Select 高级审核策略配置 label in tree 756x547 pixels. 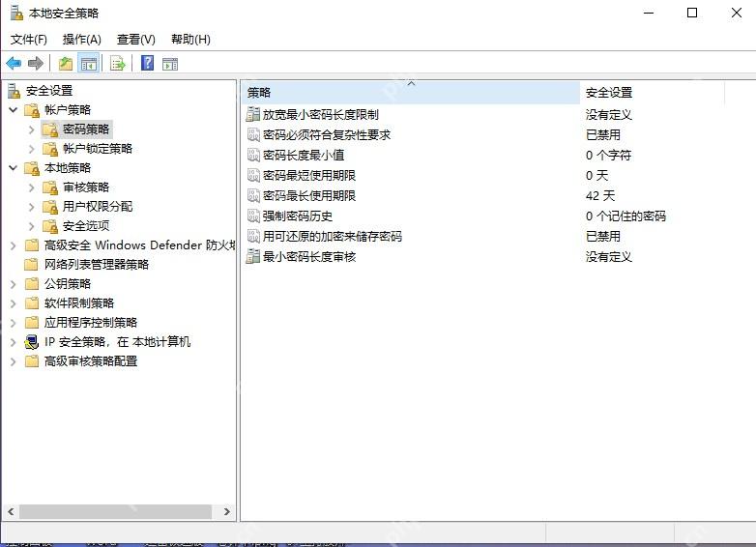91,361
